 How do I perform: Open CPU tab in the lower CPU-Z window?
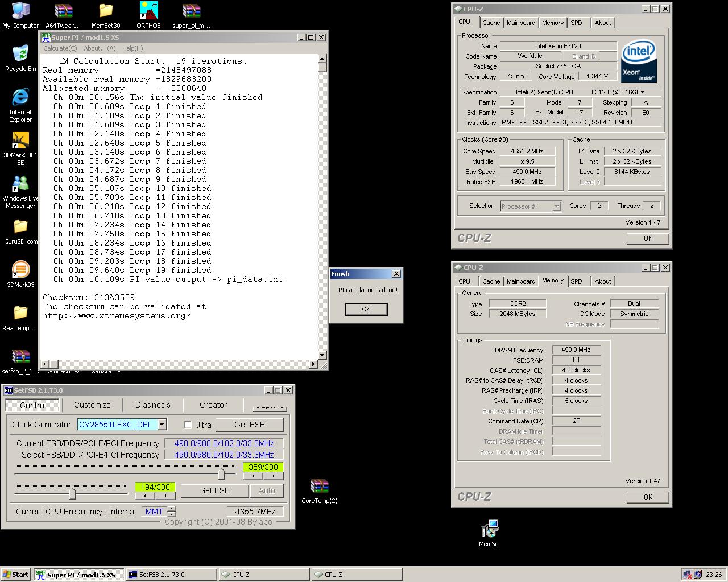(x=465, y=281)
